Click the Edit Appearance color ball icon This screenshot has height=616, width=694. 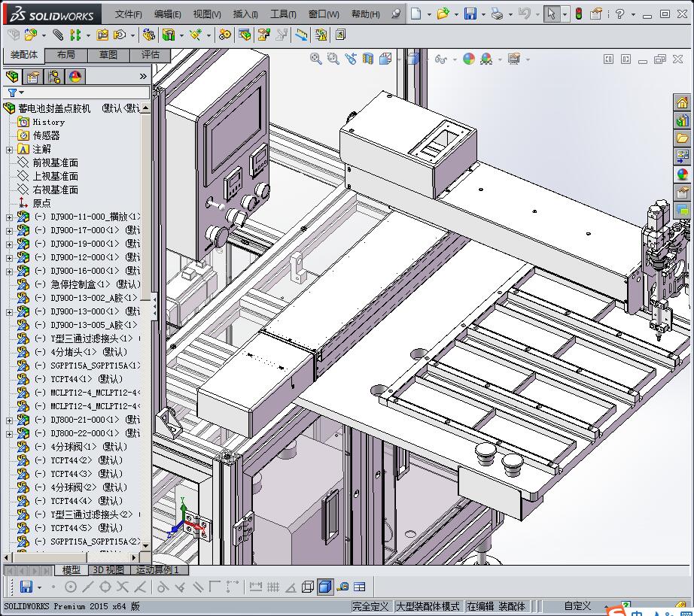(x=469, y=59)
